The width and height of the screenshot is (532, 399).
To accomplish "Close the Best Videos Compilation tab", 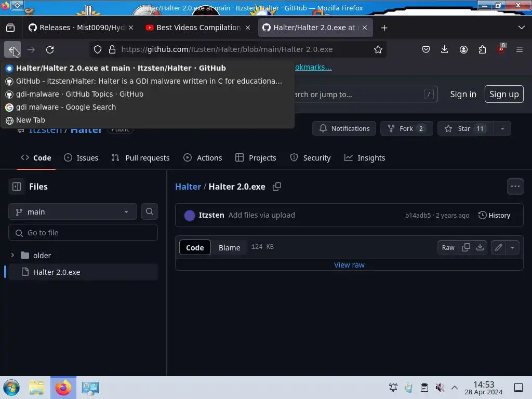I will click(x=248, y=28).
